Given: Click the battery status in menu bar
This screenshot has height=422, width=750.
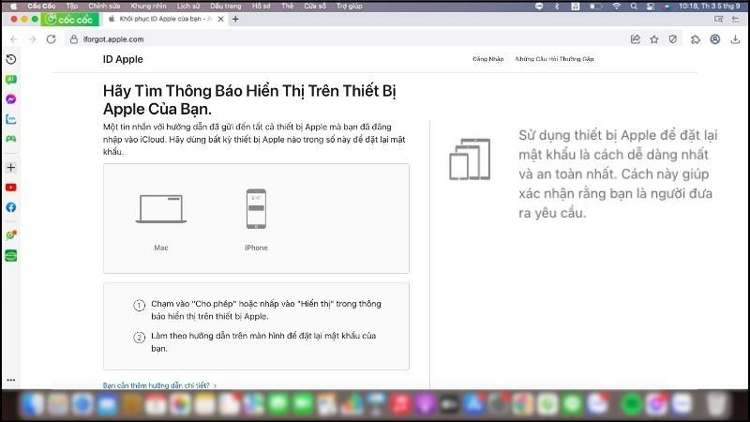Looking at the screenshot, I should coord(596,6).
